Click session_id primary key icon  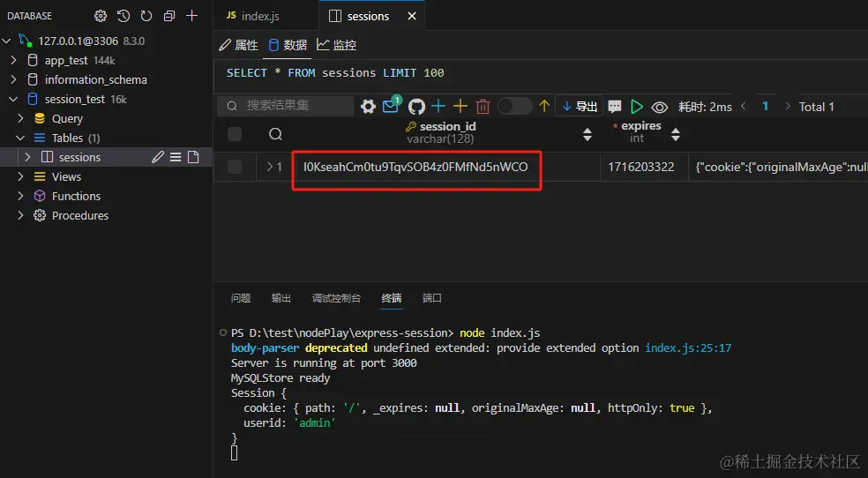click(x=411, y=127)
